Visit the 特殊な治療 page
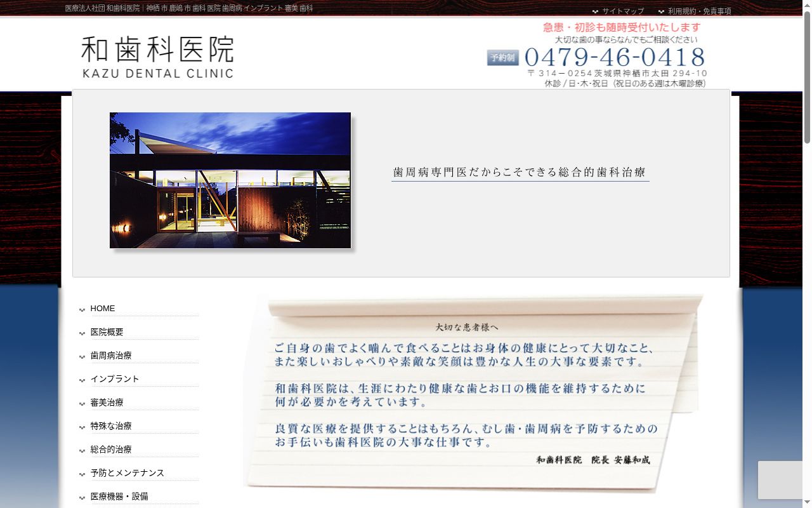The height and width of the screenshot is (508, 812). 111,426
